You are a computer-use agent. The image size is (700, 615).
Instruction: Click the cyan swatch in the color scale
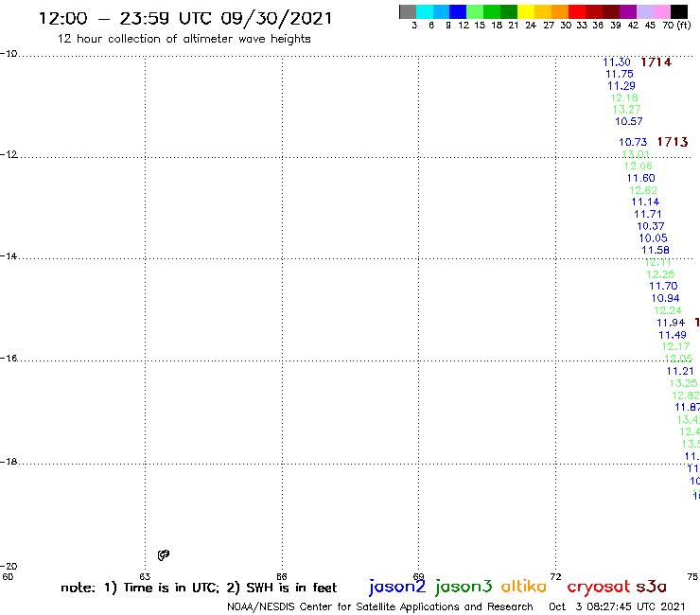pyautogui.click(x=425, y=11)
